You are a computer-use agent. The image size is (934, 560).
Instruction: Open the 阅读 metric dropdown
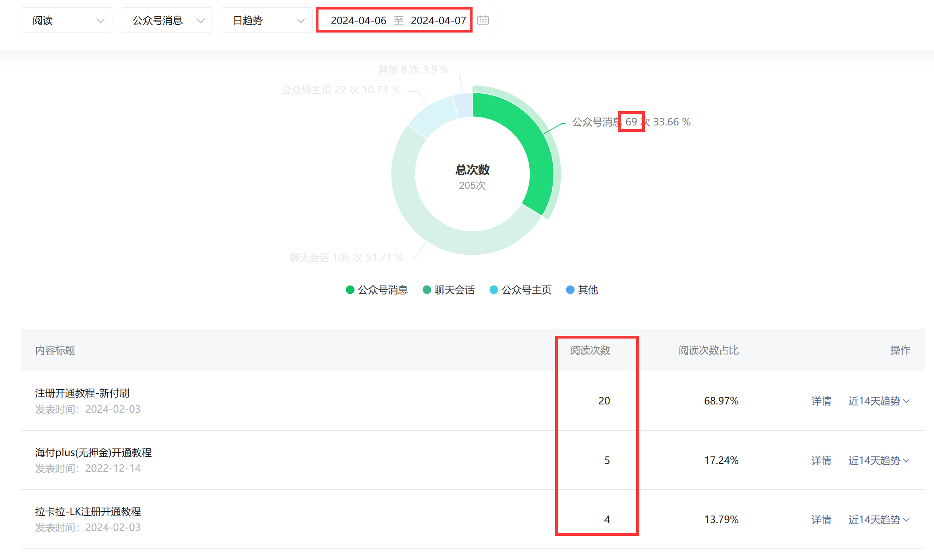(x=66, y=20)
